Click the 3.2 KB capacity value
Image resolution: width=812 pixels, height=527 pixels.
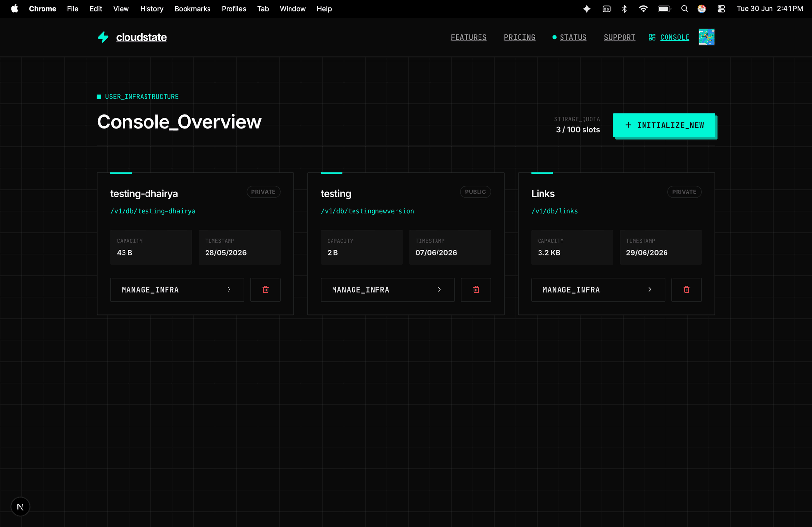[x=549, y=253]
